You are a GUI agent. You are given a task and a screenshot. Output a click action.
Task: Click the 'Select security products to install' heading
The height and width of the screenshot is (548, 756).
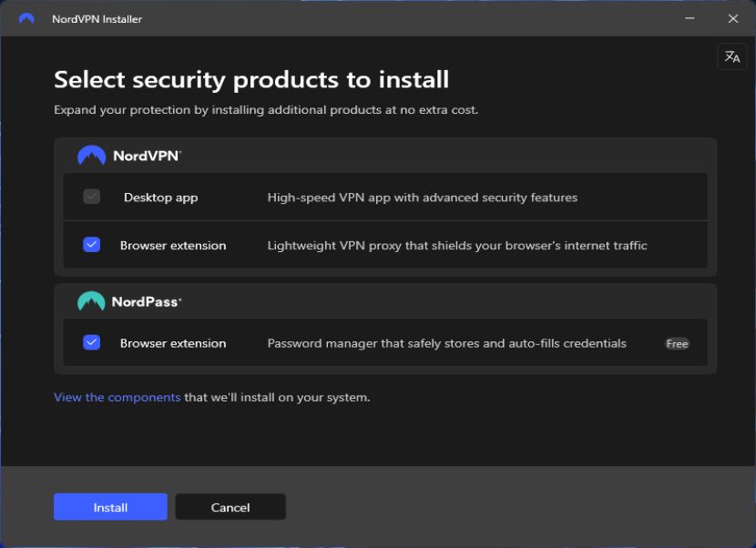coord(251,79)
